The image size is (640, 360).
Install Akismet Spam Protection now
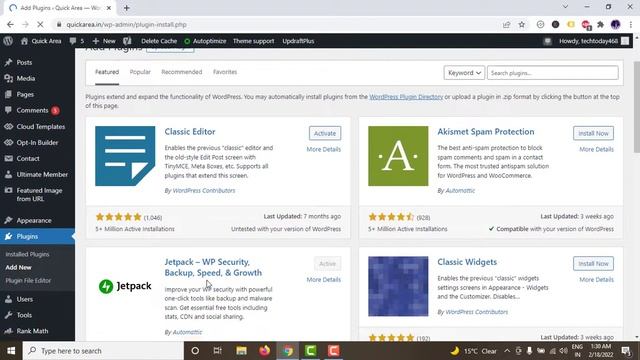[x=593, y=133]
